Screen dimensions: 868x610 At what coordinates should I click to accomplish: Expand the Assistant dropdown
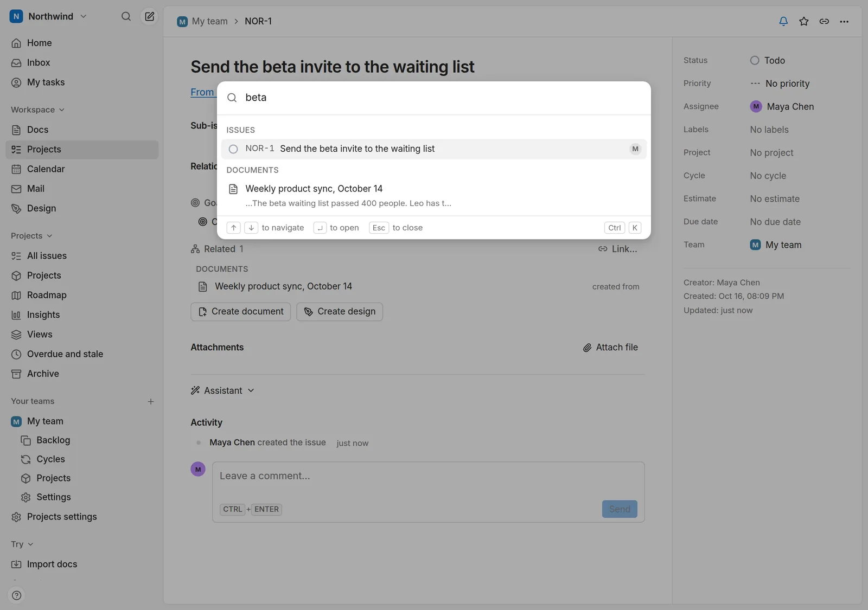(222, 390)
